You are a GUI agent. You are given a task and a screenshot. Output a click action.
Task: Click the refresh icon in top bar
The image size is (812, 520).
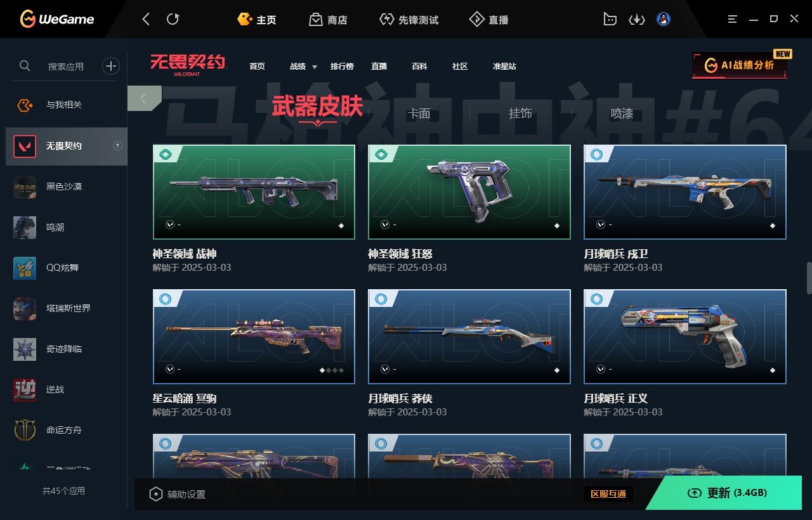173,19
